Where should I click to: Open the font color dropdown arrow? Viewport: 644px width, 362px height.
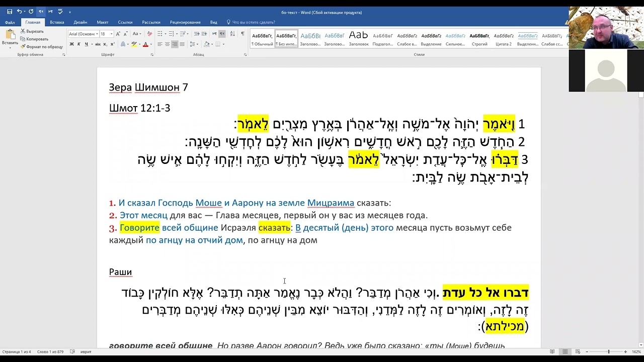(151, 44)
